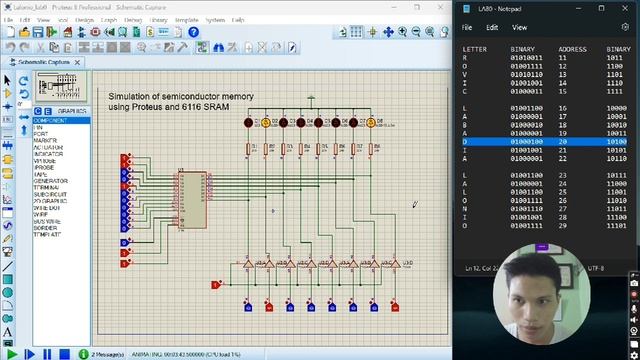This screenshot has width=640, height=360.
Task: Toggle the wire autorouter icon
Action: 202,47
